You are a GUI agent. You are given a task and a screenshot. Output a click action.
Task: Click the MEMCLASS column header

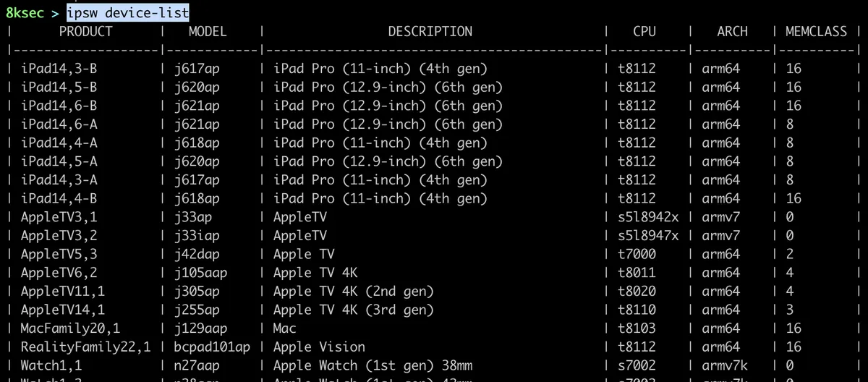816,31
